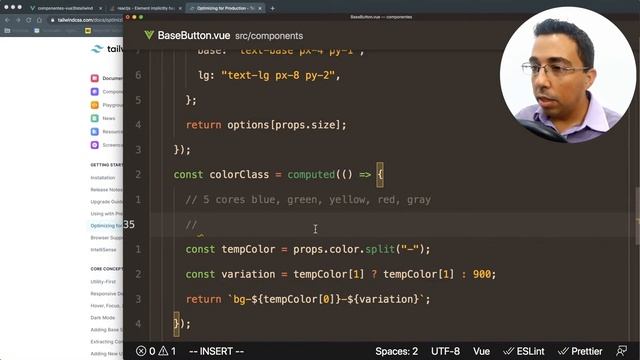Click the 'const tempColor = props.color.split' line
The height and width of the screenshot is (360, 640).
click(x=308, y=249)
